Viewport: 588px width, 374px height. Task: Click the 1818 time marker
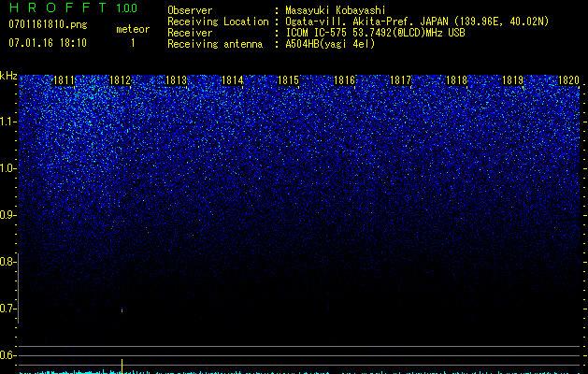click(456, 80)
